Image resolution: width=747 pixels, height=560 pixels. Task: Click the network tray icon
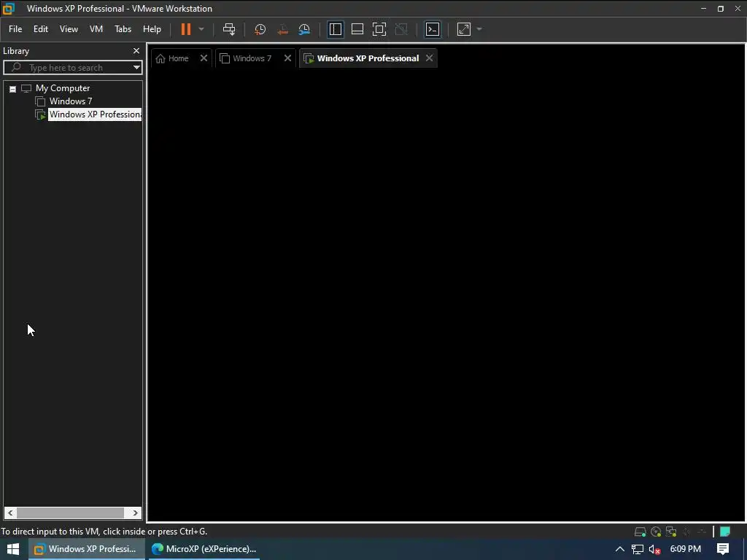coord(638,550)
